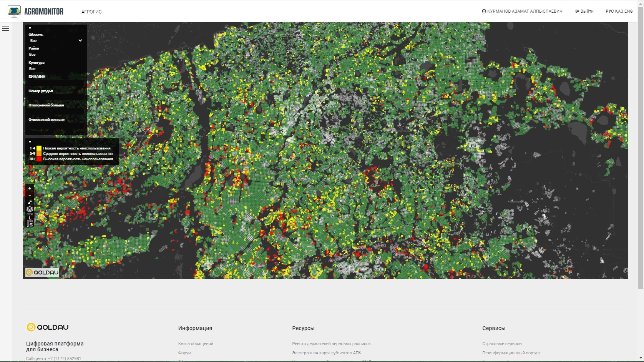Collapse the filter panel triangle
Viewport: 644px width, 362px height.
click(x=30, y=28)
